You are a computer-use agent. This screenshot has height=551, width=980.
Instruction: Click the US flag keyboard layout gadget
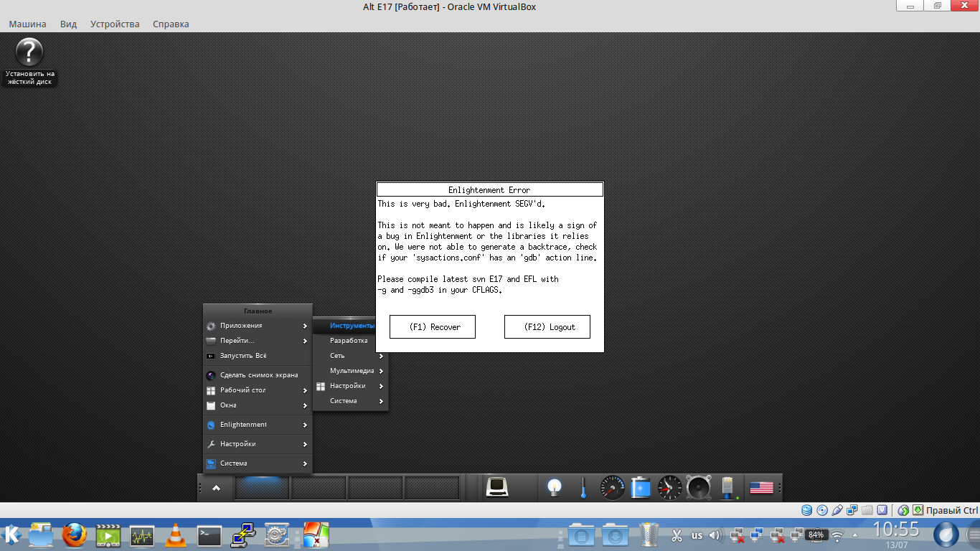761,488
